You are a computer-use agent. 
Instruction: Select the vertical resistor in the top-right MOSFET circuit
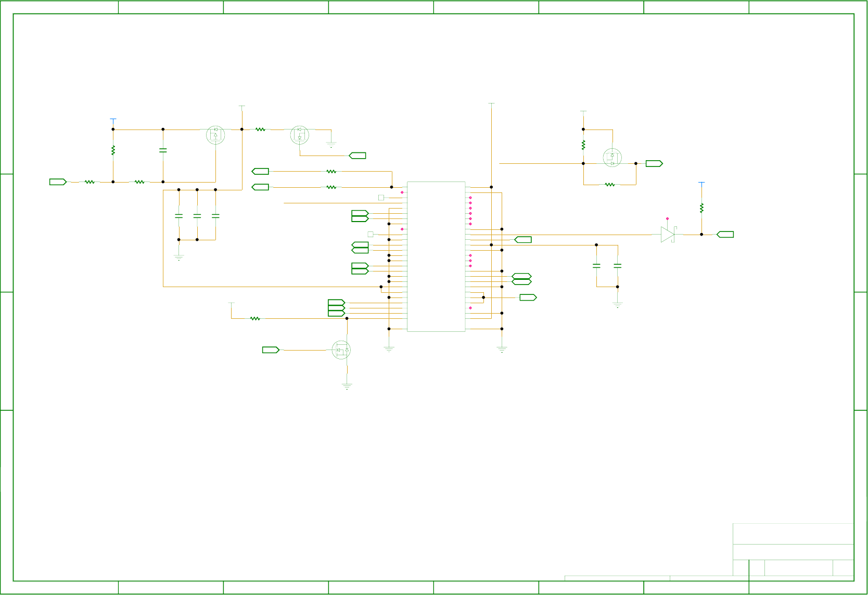pyautogui.click(x=583, y=145)
